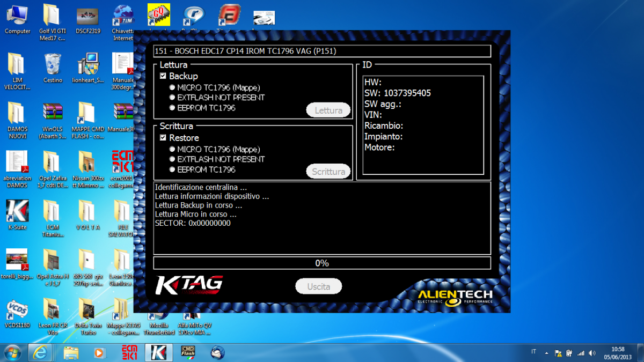Open the Opel Astra H e J 1,7 folder
Image resolution: width=644 pixels, height=362 pixels.
53,267
